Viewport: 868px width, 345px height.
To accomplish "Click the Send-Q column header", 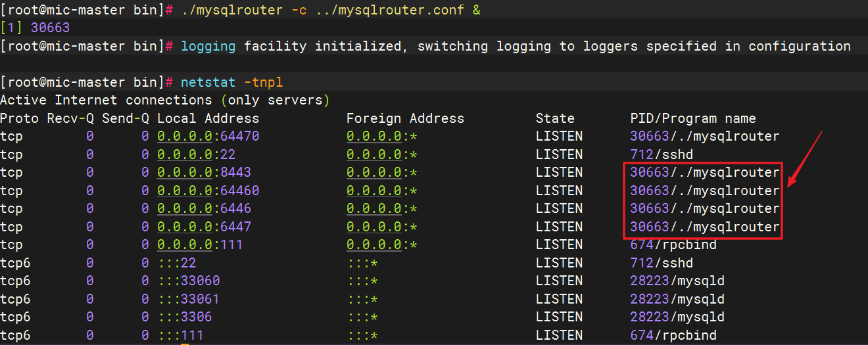I will click(126, 118).
